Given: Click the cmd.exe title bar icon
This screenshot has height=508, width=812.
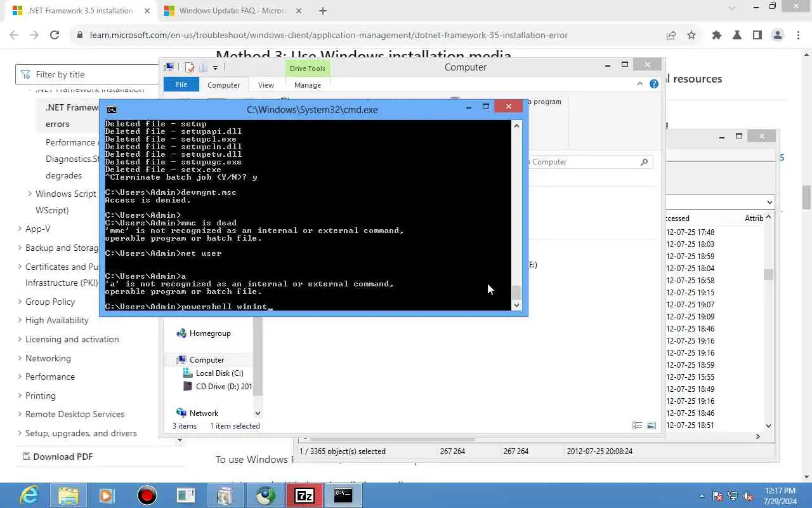Looking at the screenshot, I should 112,109.
